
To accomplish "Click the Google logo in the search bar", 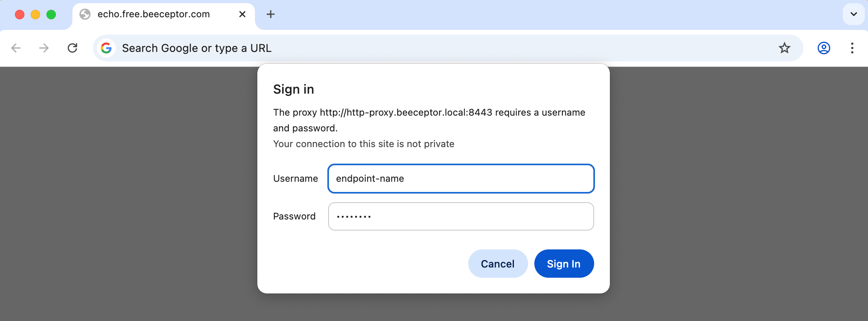I will 105,48.
